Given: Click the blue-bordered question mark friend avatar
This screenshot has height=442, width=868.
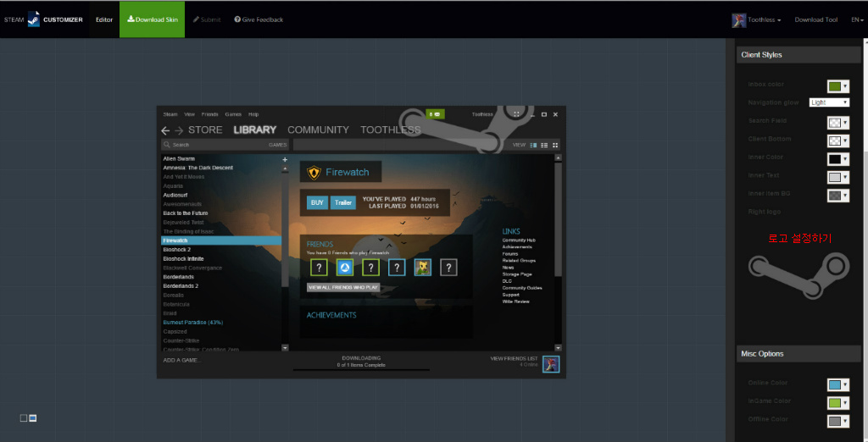Looking at the screenshot, I should point(397,268).
